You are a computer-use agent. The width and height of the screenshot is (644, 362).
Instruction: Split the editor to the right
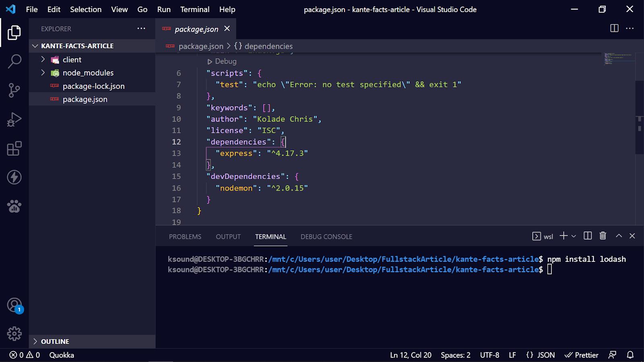click(x=614, y=28)
